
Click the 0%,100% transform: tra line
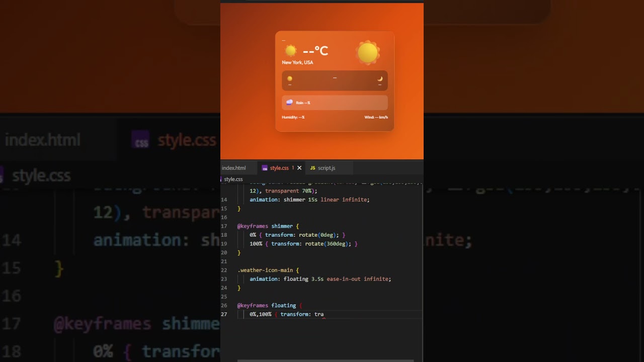[287, 314]
